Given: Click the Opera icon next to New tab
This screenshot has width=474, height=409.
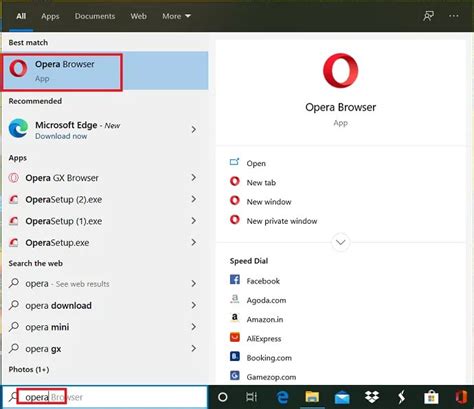Looking at the screenshot, I should coord(235,181).
